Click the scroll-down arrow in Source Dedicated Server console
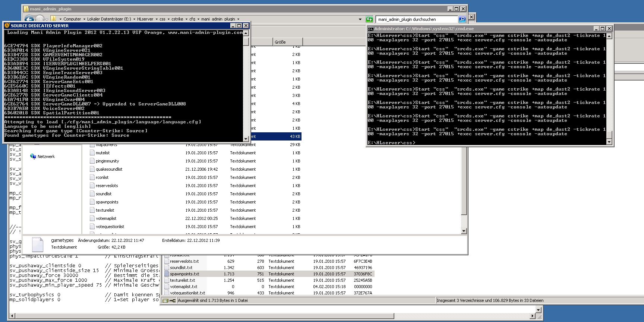This screenshot has height=322, width=644. [x=246, y=139]
